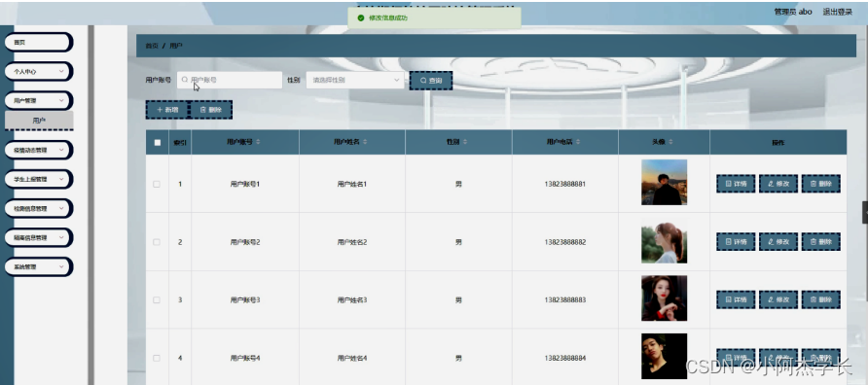868x385 pixels.
Task: Toggle the select-all checkbox in table header
Action: [158, 143]
